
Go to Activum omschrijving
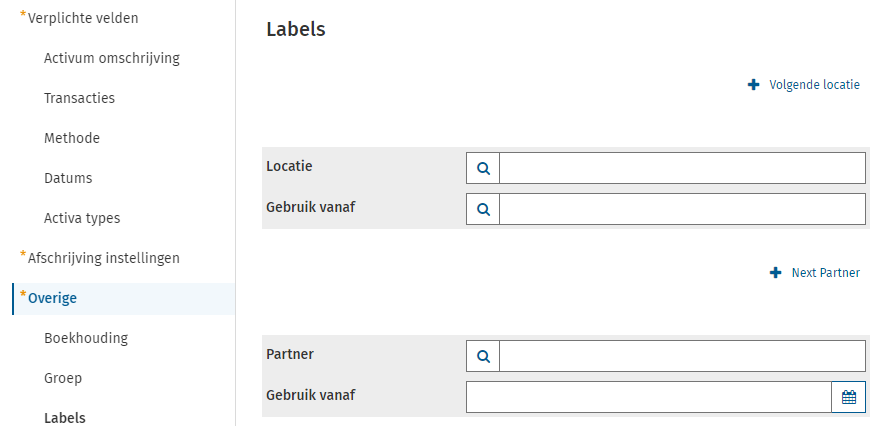[112, 58]
